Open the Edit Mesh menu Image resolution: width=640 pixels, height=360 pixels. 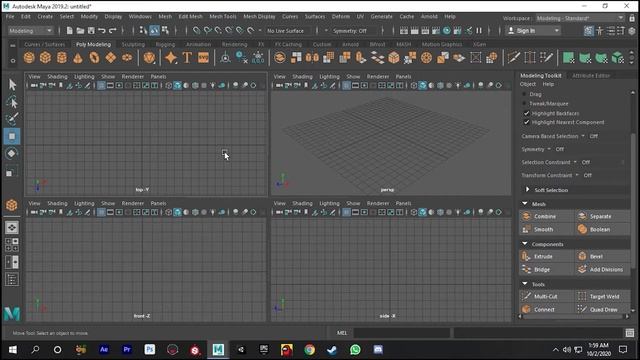[191, 16]
